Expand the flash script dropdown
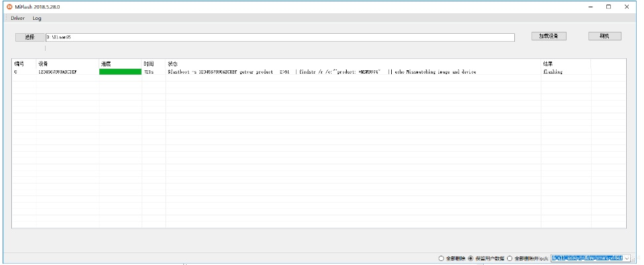Viewport: 644px width, 265px height. [627, 258]
